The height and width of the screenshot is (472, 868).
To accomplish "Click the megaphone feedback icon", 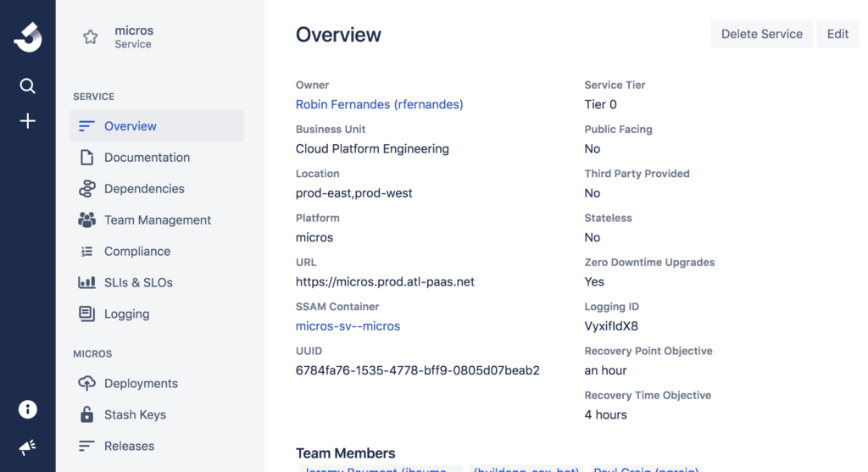I will pos(28,447).
